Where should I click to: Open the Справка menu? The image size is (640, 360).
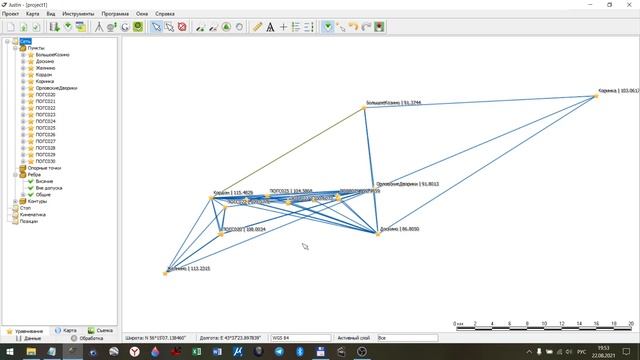[165, 13]
